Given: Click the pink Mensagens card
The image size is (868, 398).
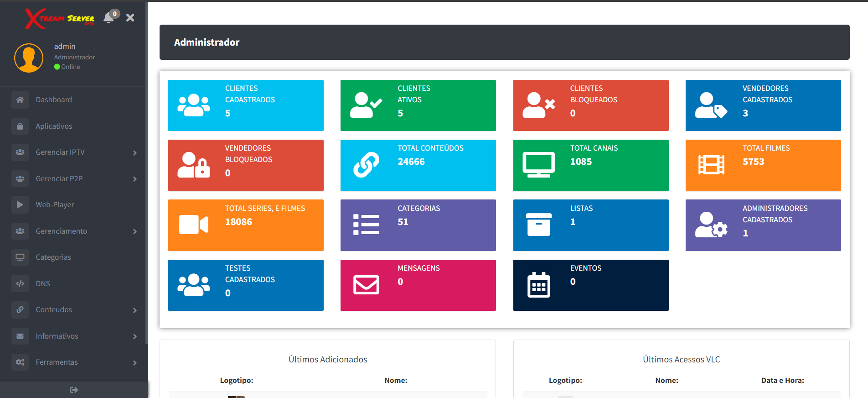Looking at the screenshot, I should (x=418, y=285).
